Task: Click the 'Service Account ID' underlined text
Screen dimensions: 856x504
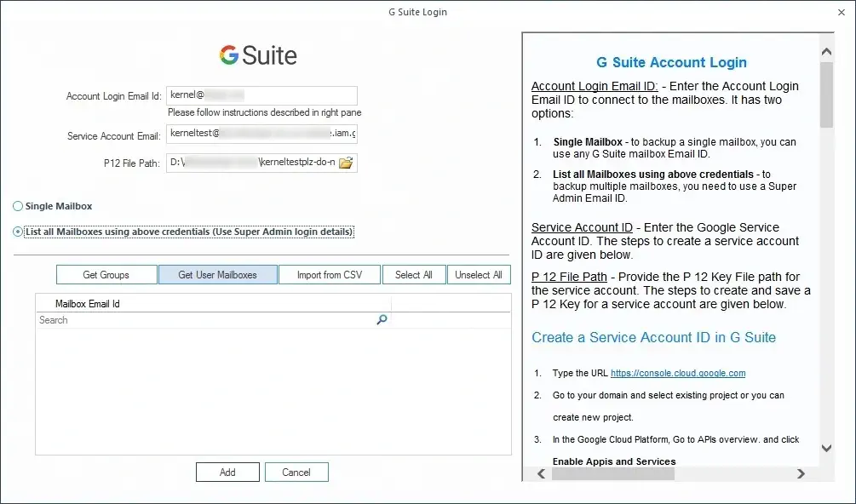Action: (x=582, y=227)
